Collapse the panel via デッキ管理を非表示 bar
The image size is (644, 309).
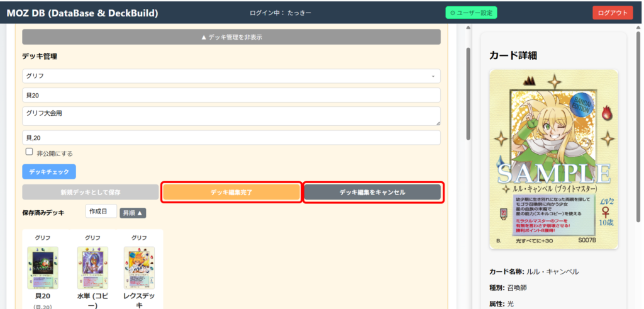pyautogui.click(x=231, y=37)
